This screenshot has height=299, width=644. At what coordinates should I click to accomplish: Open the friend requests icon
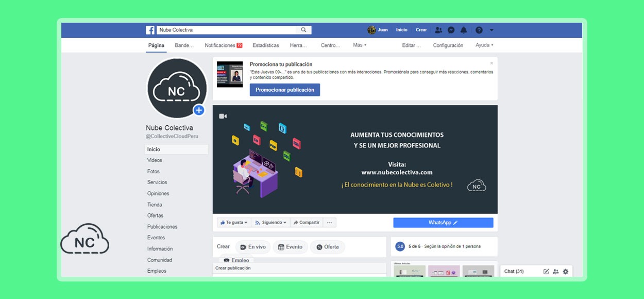438,30
